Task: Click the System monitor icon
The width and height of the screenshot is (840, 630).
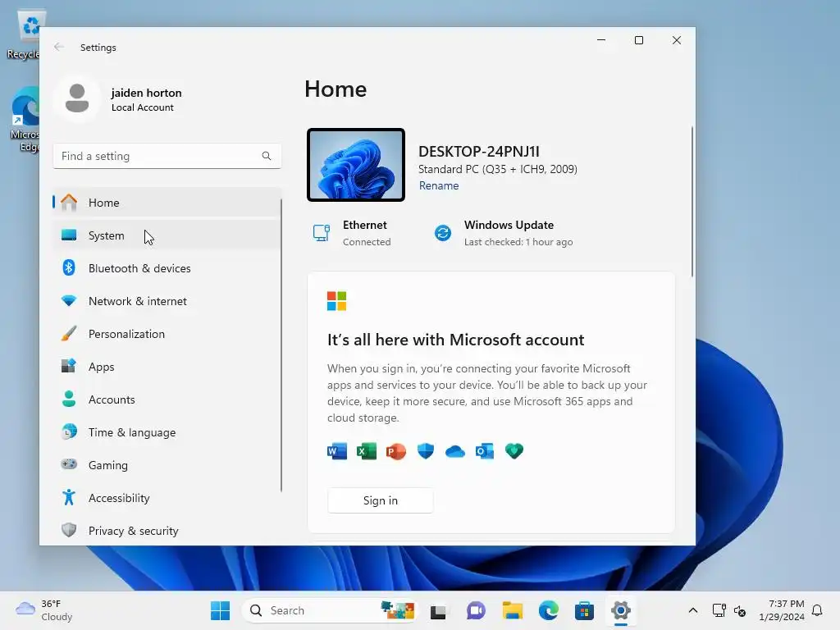Action: [x=69, y=235]
